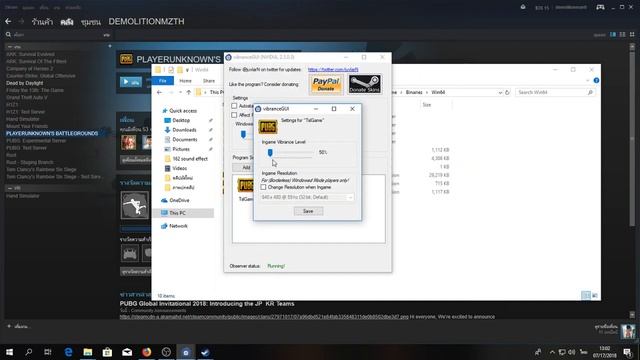Click Save in the settings dialog
This screenshot has height=360, width=640.
click(x=308, y=211)
